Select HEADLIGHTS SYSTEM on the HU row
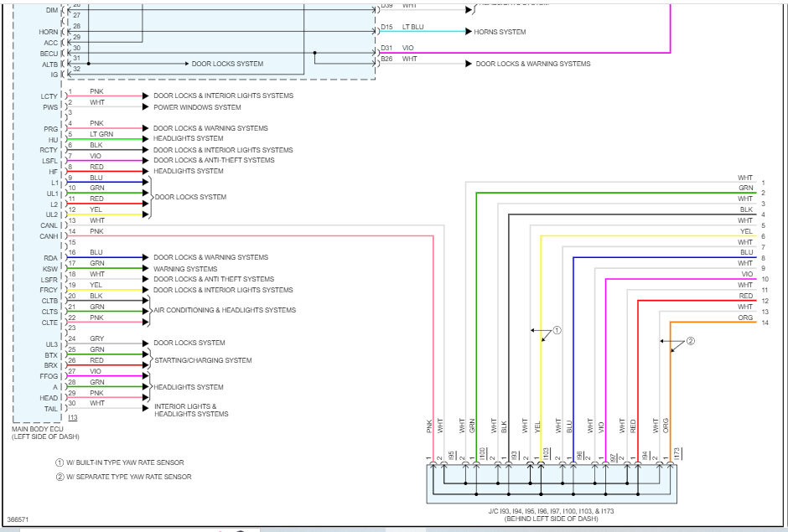 [189, 138]
